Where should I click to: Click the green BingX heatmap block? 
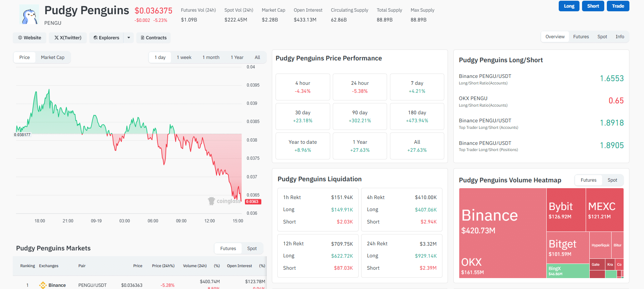click(x=568, y=271)
